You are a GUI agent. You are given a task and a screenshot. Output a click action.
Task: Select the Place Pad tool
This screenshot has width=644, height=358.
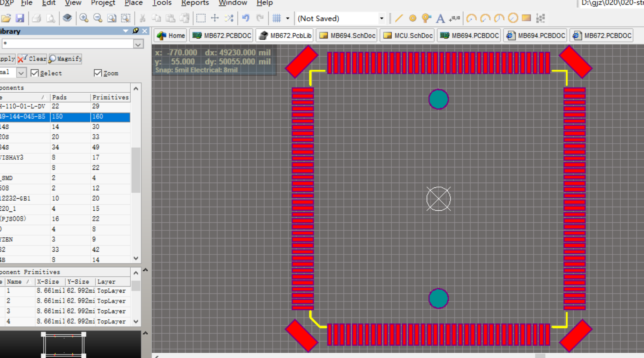(x=413, y=18)
